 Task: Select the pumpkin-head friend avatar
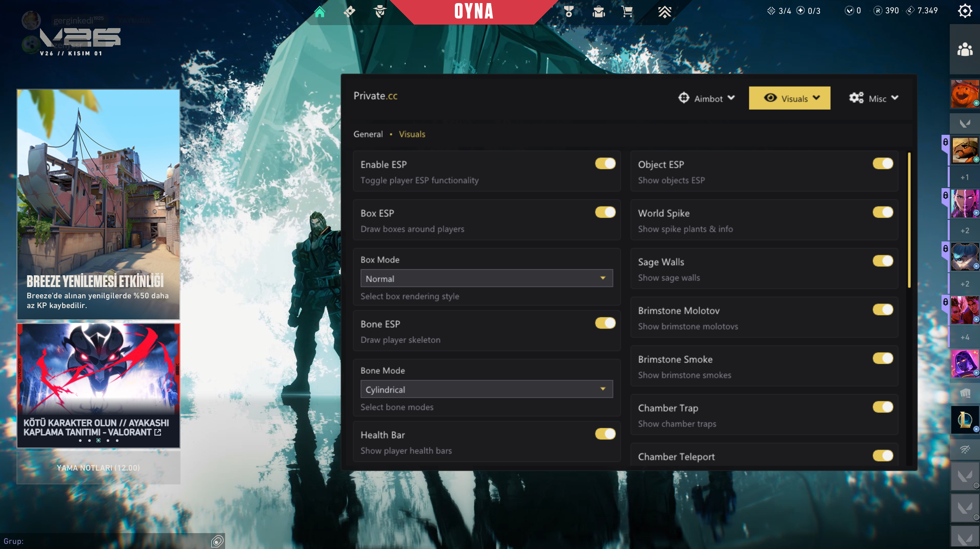coord(965,93)
